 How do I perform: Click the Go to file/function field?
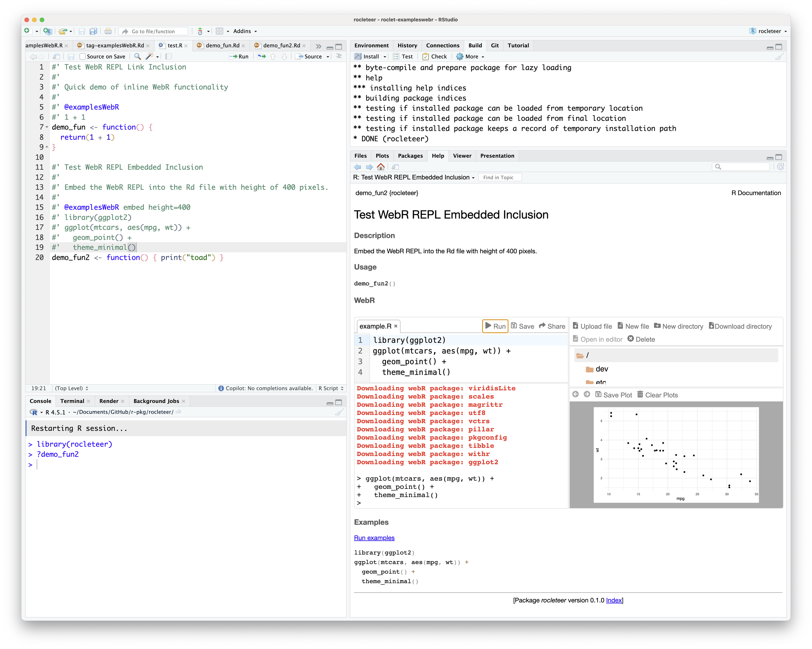point(153,31)
